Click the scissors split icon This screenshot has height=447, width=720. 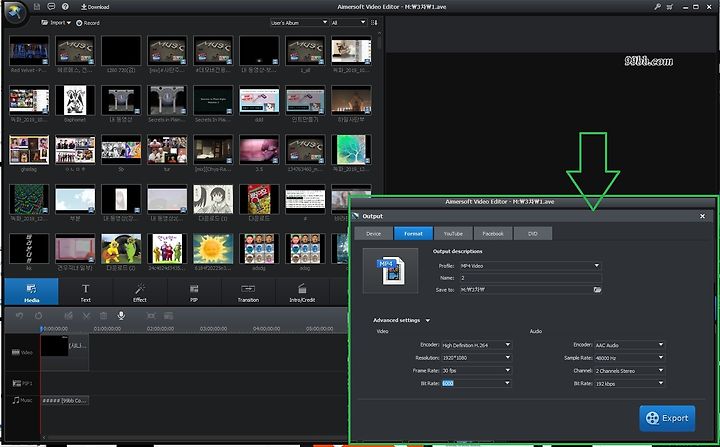click(86, 316)
